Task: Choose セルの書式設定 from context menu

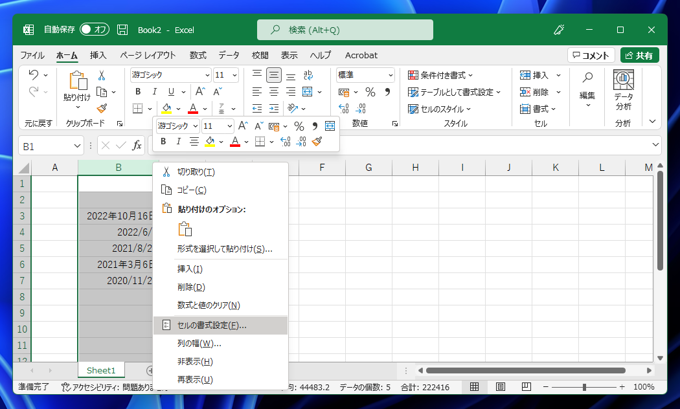Action: 211,325
